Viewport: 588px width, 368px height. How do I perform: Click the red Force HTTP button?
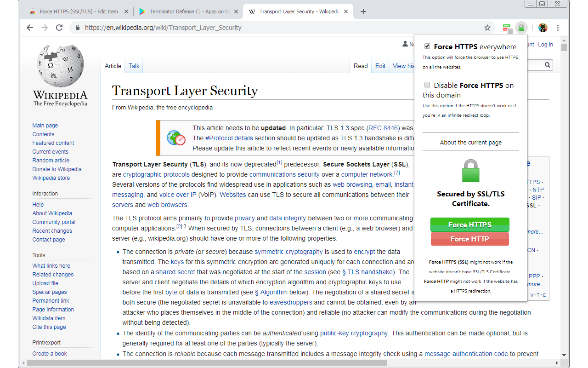pyautogui.click(x=469, y=239)
